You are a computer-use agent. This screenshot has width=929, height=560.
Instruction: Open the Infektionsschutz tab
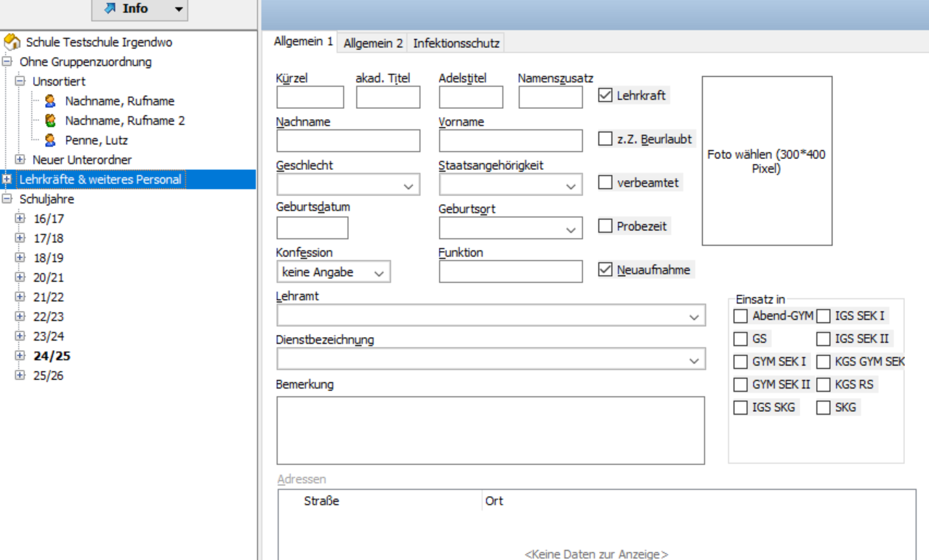click(x=456, y=43)
